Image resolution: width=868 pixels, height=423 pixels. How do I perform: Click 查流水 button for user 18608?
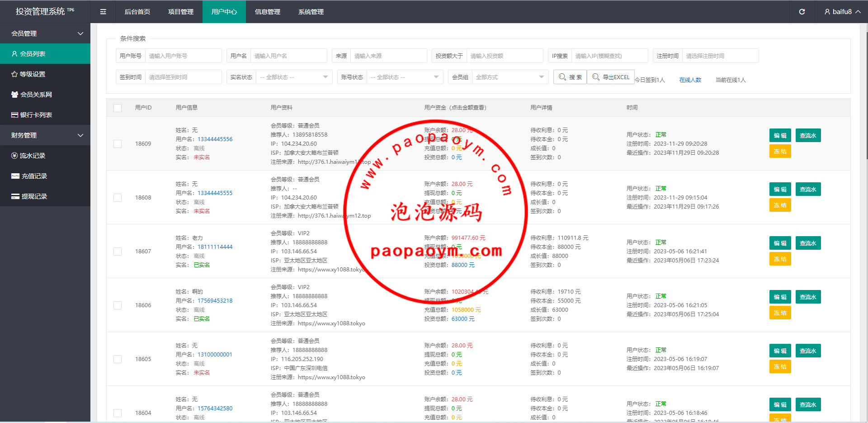click(808, 190)
